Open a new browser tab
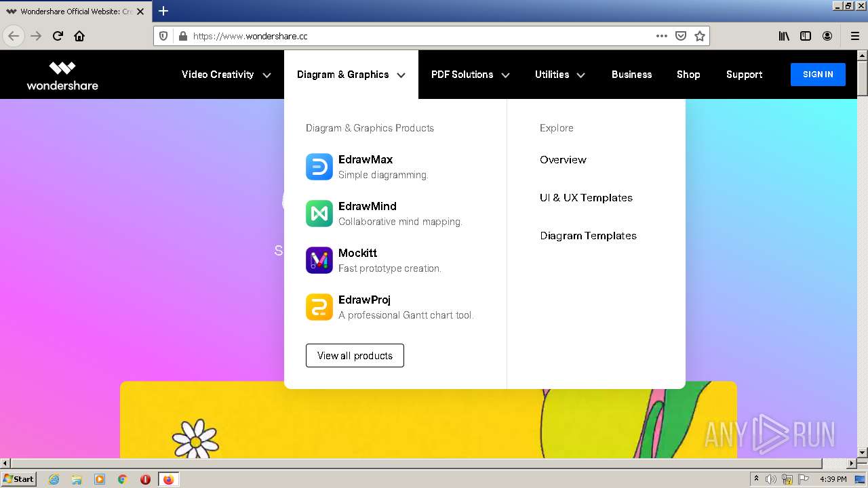Viewport: 868px width, 488px height. (163, 11)
